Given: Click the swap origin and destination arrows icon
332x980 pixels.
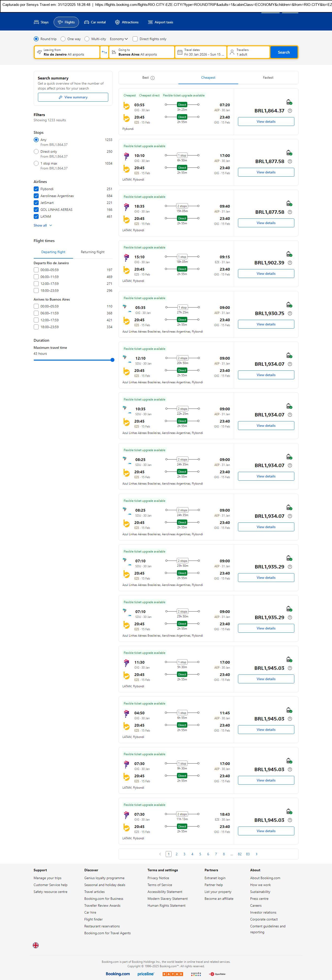Looking at the screenshot, I should (x=104, y=52).
